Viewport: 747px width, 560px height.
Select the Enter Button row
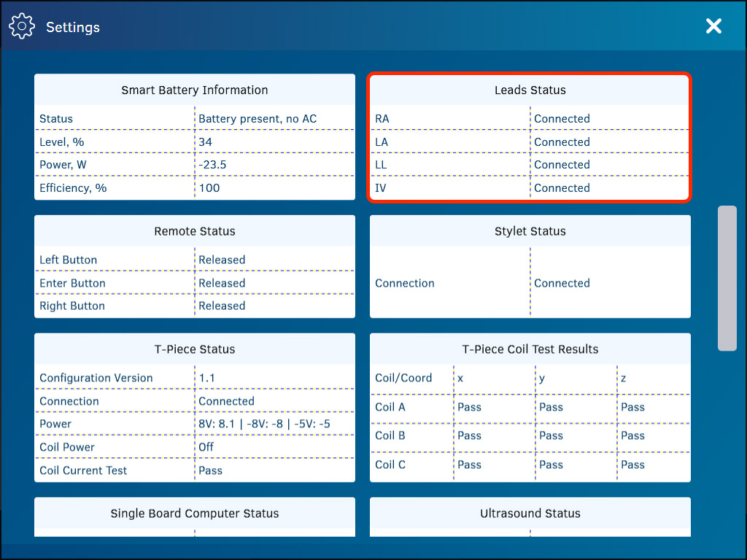194,283
